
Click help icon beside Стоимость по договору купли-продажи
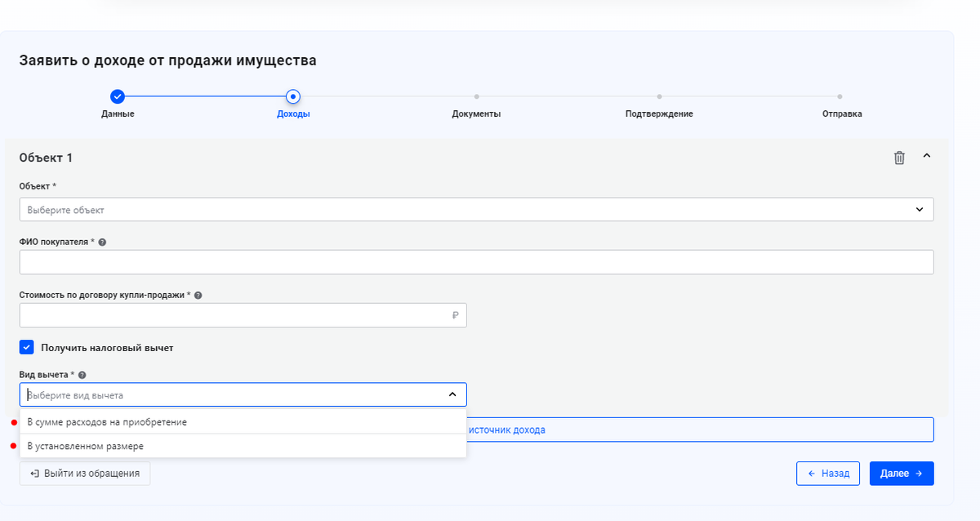(198, 295)
